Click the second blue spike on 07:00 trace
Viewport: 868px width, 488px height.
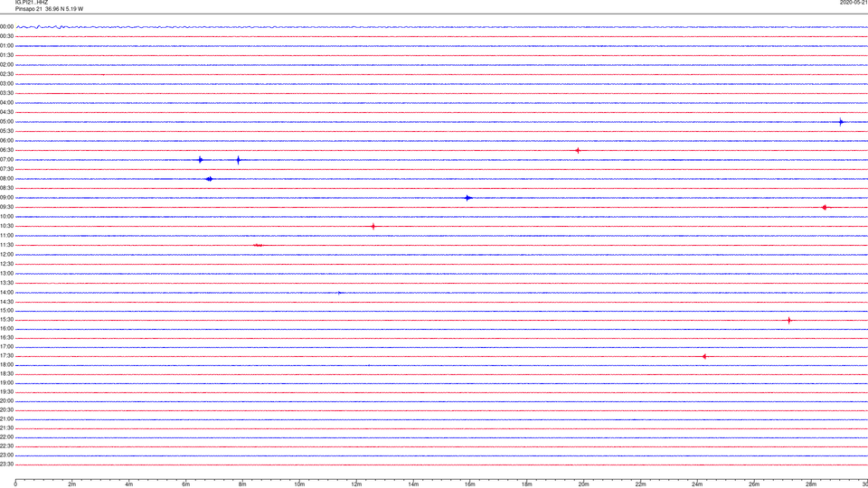click(239, 160)
